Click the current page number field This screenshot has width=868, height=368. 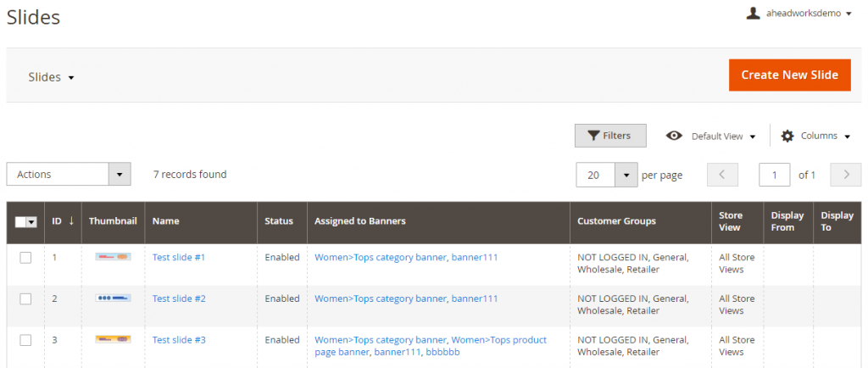(x=774, y=175)
